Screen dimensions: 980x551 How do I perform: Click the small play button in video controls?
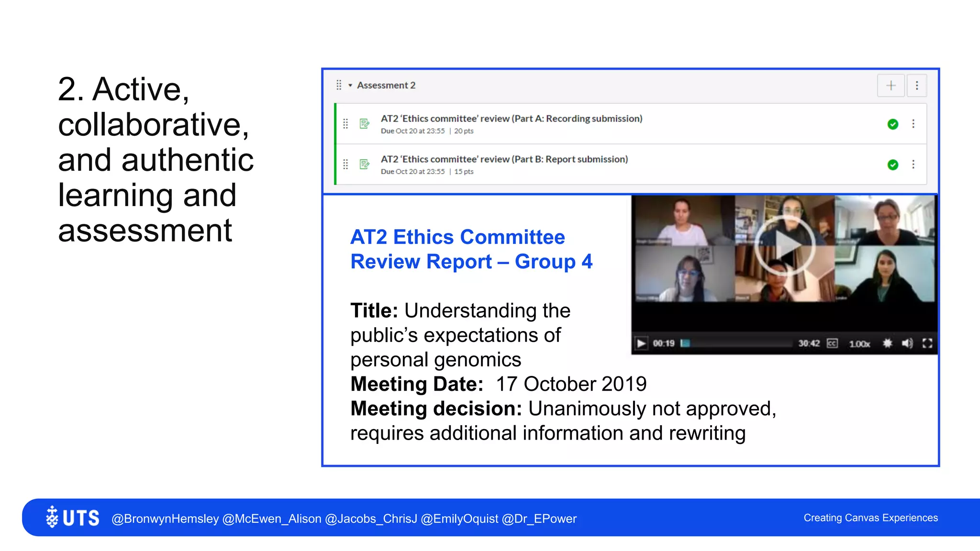(x=641, y=343)
